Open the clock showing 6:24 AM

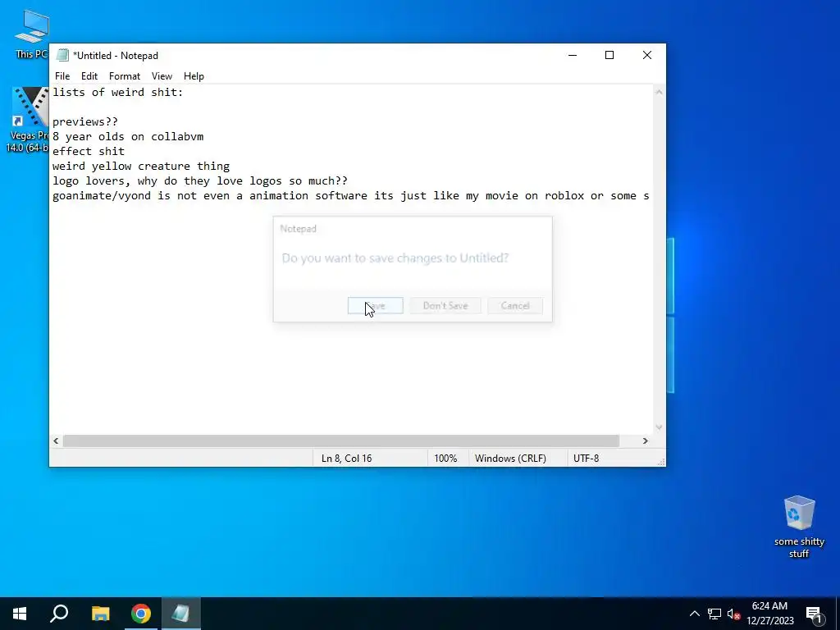pyautogui.click(x=769, y=614)
